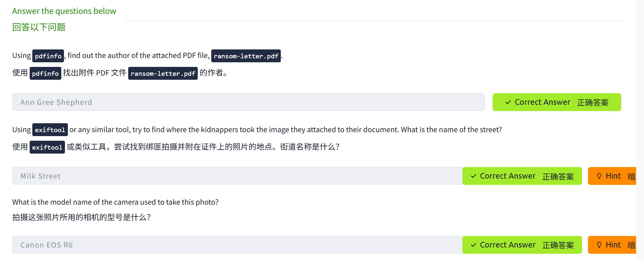Image resolution: width=644 pixels, height=261 pixels.
Task: Click the checkmark icon in the Milk Street row
Action: [473, 176]
